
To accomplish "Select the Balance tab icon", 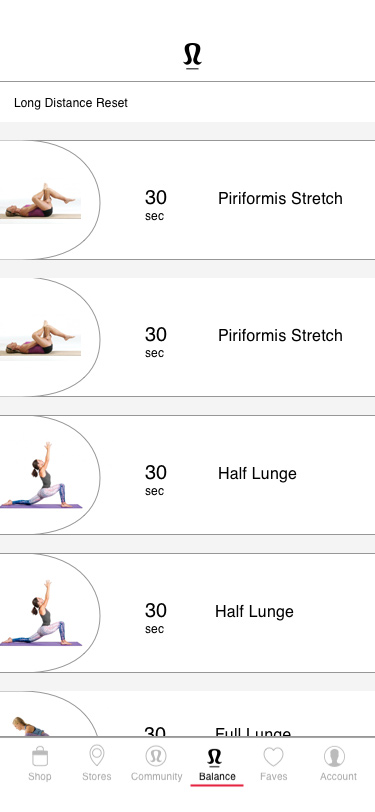I will (214, 758).
